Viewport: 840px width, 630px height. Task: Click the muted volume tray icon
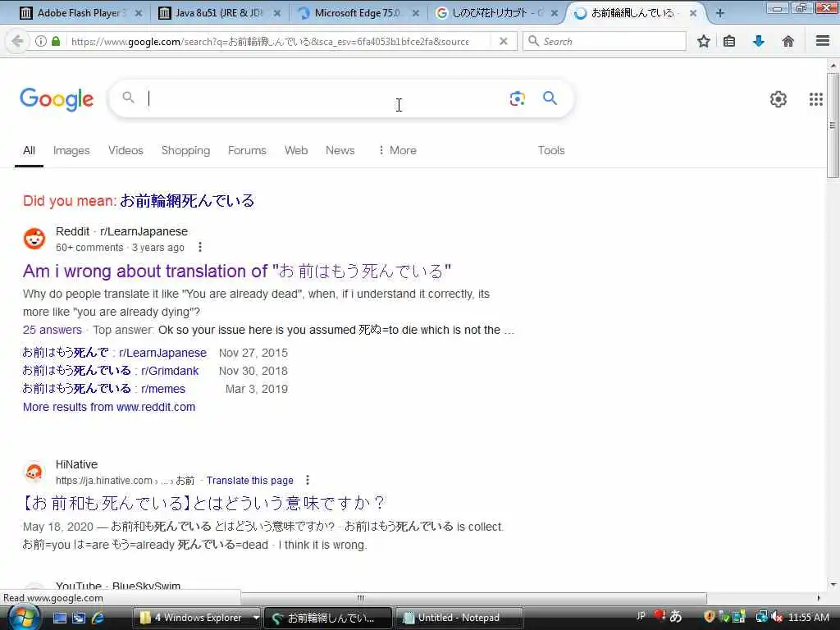point(776,617)
